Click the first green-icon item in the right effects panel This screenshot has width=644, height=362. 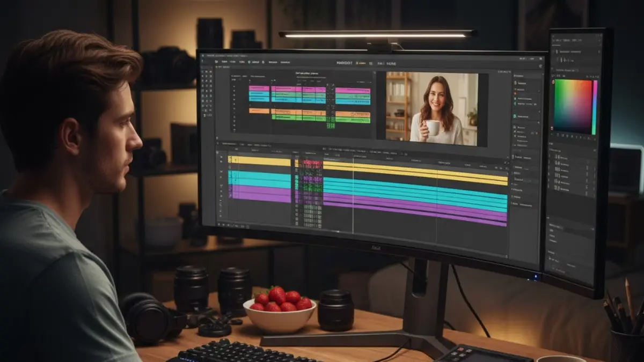coord(516,83)
